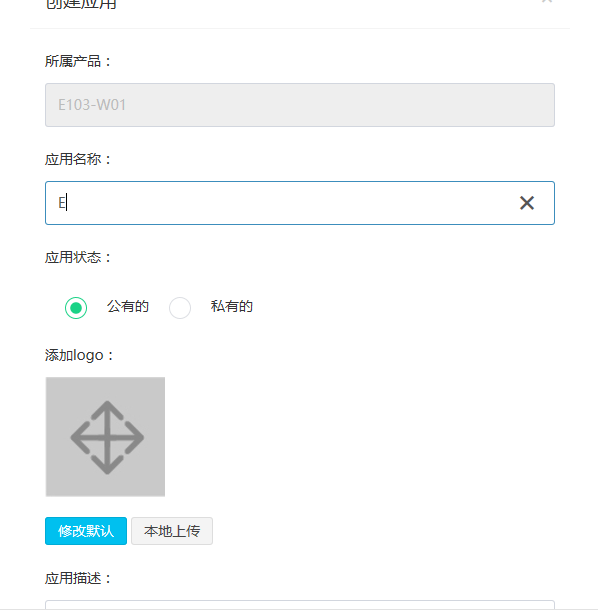Click the 公有的 option text label
598x612 pixels.
[x=128, y=306]
